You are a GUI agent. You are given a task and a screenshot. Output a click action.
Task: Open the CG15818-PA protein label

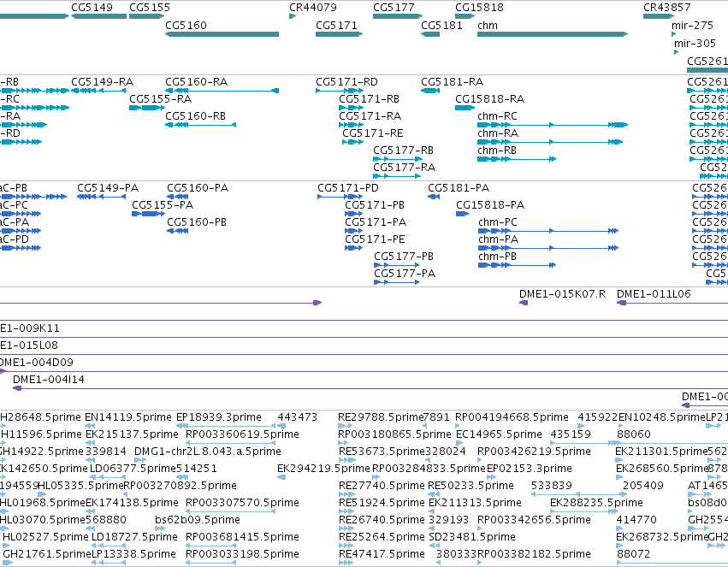point(490,205)
